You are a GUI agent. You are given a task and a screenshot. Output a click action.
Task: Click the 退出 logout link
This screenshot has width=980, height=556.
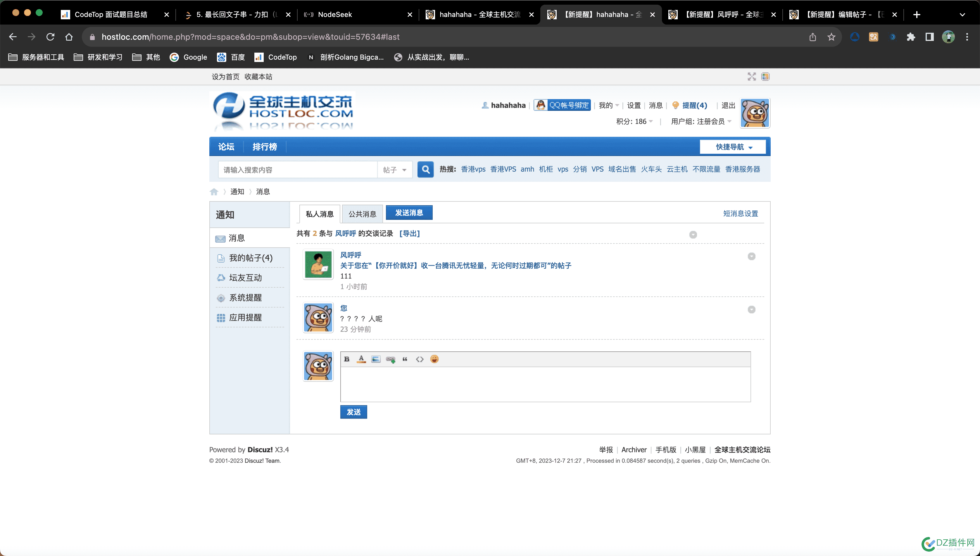(x=728, y=105)
